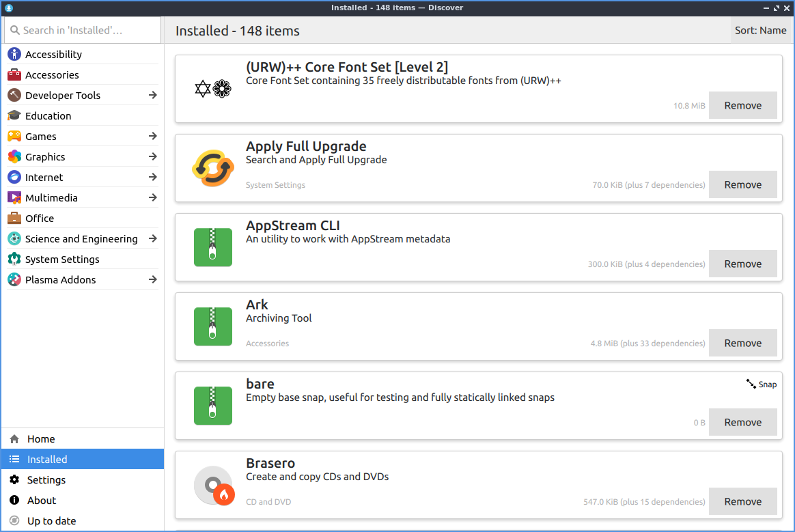Expand the Games category arrow
Image resolution: width=795 pixels, height=532 pixels.
pos(152,136)
